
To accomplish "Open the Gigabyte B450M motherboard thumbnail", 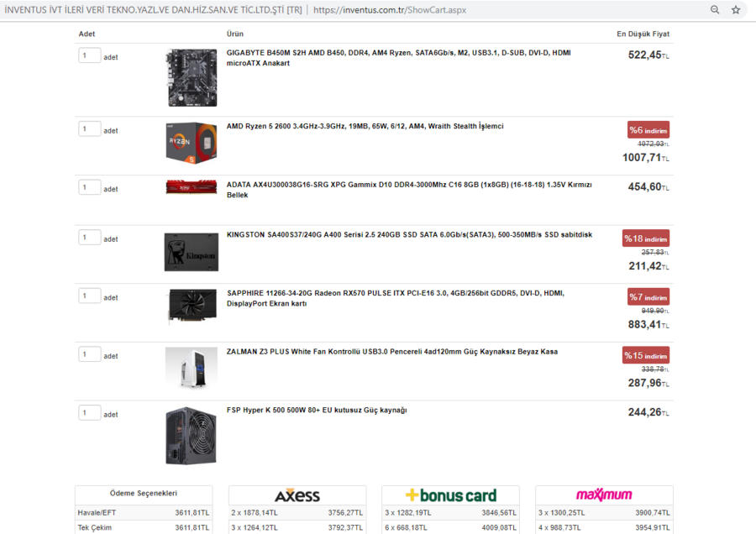I will (x=192, y=77).
